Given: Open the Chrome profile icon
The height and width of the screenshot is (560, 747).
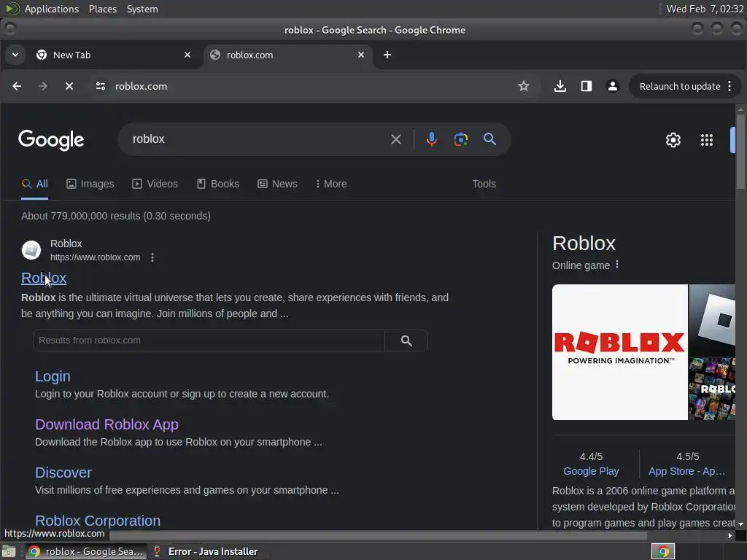Looking at the screenshot, I should [613, 86].
